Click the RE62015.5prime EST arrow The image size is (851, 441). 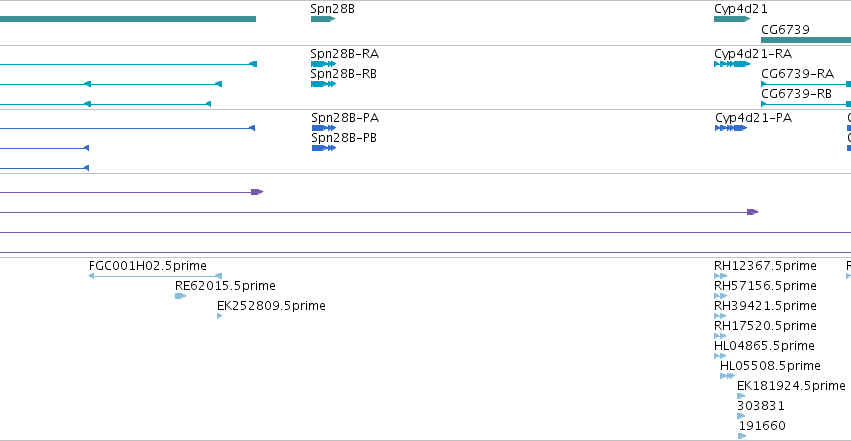click(x=181, y=296)
